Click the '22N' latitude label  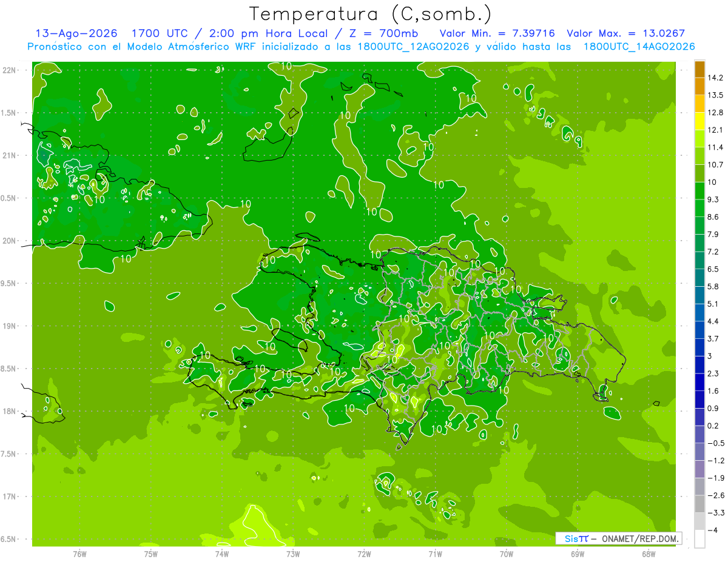point(10,70)
